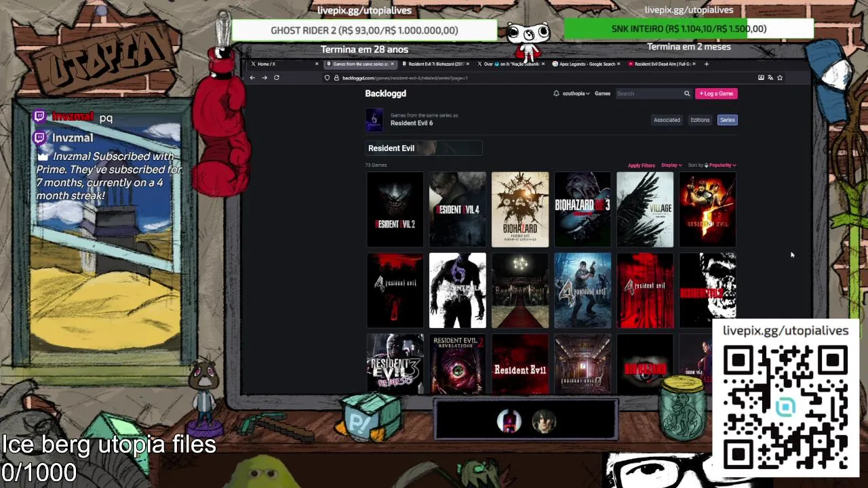This screenshot has height=488, width=868.
Task: Click the lock icon in the address bar
Action: coord(336,78)
